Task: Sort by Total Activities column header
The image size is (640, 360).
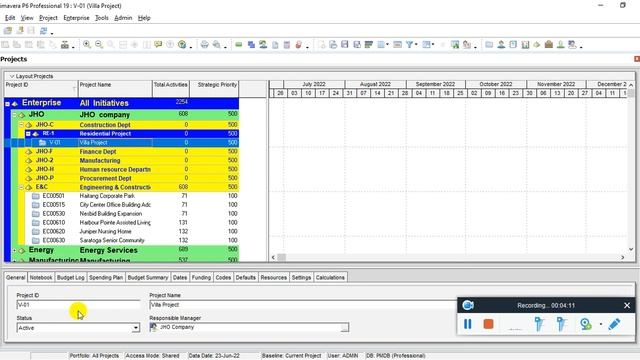Action: click(x=171, y=88)
